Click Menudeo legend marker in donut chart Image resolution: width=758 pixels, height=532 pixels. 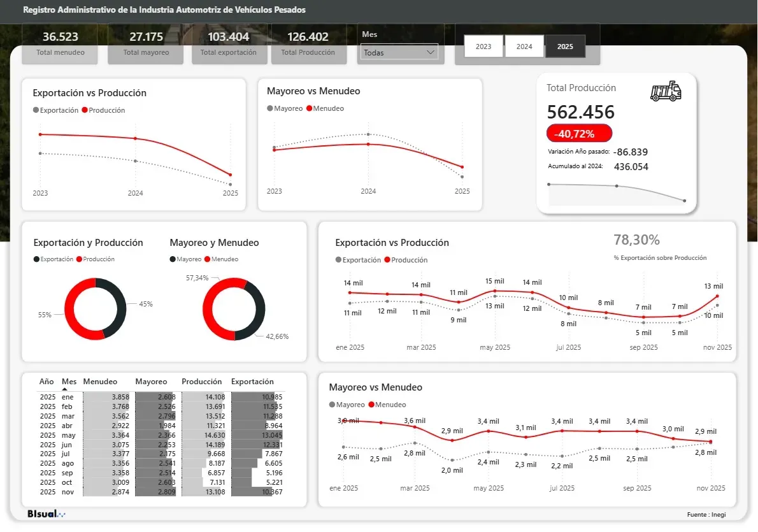207,259
